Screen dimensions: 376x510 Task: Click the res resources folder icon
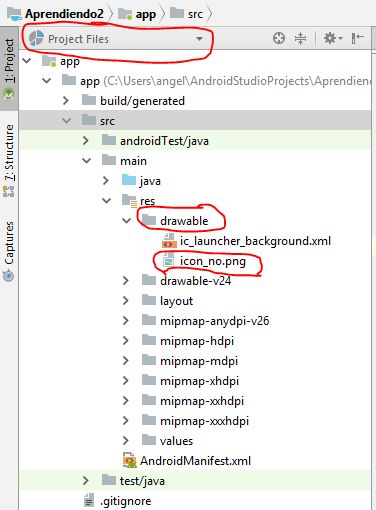click(x=130, y=201)
